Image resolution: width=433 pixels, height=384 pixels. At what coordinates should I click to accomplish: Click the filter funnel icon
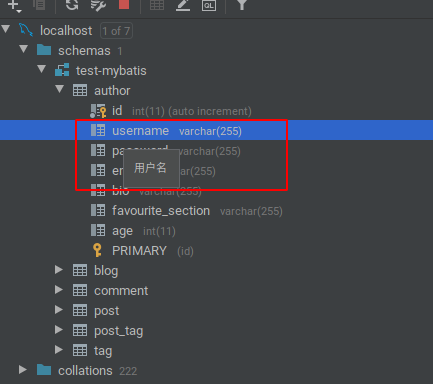coord(242,4)
